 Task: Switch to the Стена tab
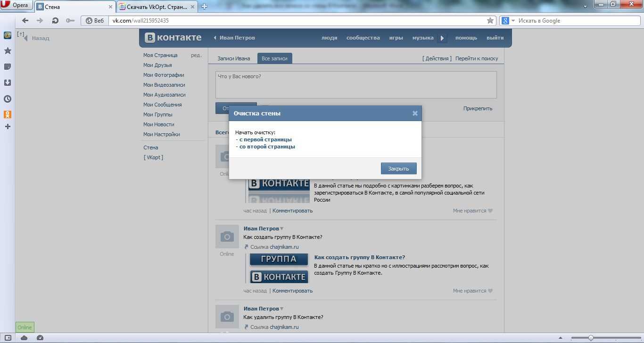tap(75, 7)
